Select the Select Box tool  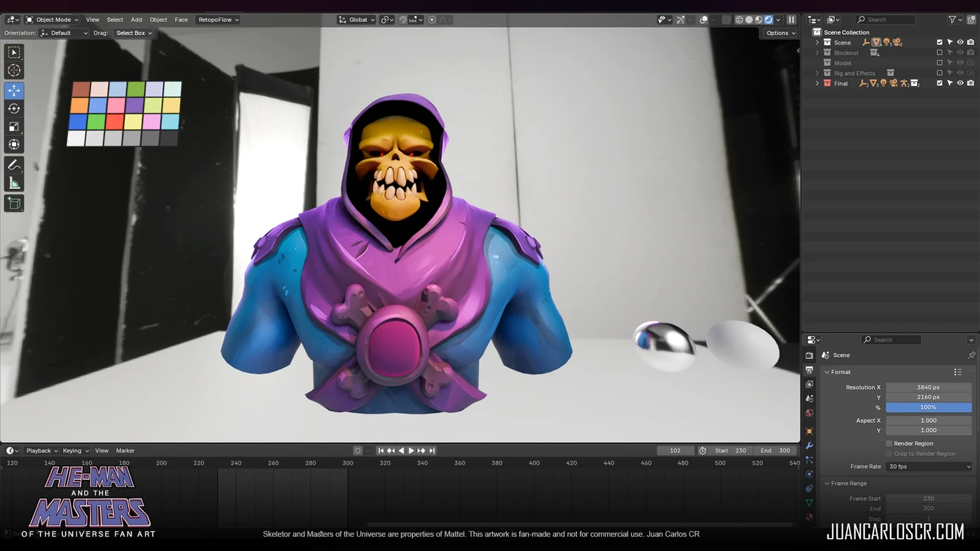click(x=14, y=53)
